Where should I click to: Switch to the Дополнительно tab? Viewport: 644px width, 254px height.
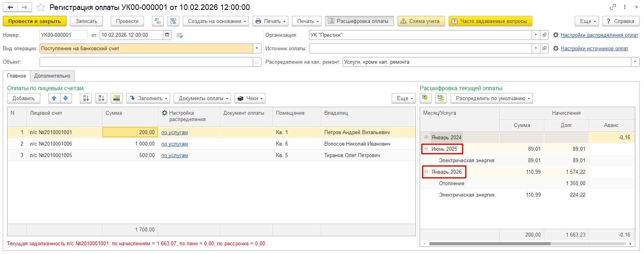(52, 76)
